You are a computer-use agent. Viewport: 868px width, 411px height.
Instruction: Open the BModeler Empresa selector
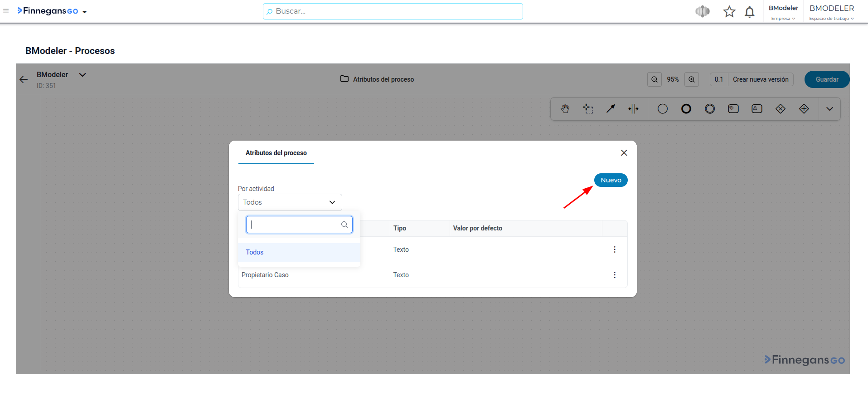point(783,12)
